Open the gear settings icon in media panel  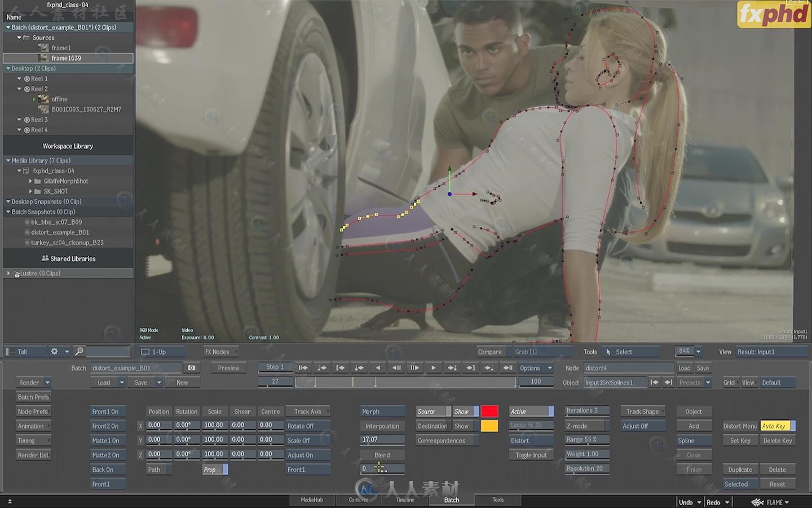pos(54,352)
